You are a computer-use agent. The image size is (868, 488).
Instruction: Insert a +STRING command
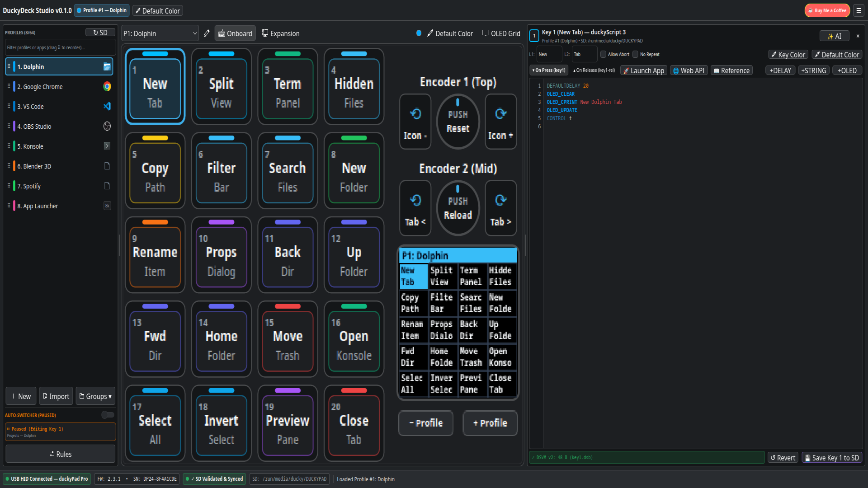pyautogui.click(x=814, y=70)
